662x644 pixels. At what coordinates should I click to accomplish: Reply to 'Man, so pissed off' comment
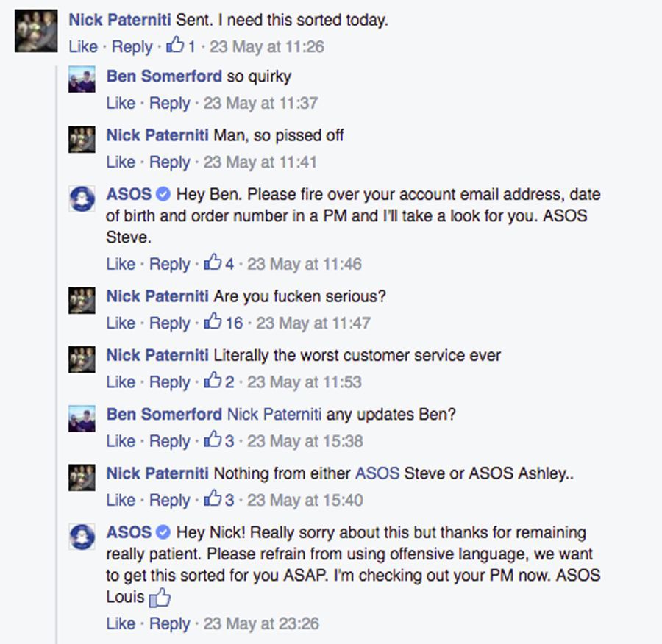coord(170,162)
